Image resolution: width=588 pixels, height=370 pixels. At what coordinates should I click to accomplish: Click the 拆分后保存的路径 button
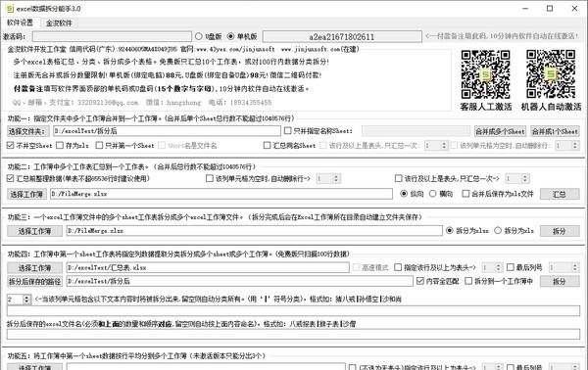pyautogui.click(x=35, y=281)
